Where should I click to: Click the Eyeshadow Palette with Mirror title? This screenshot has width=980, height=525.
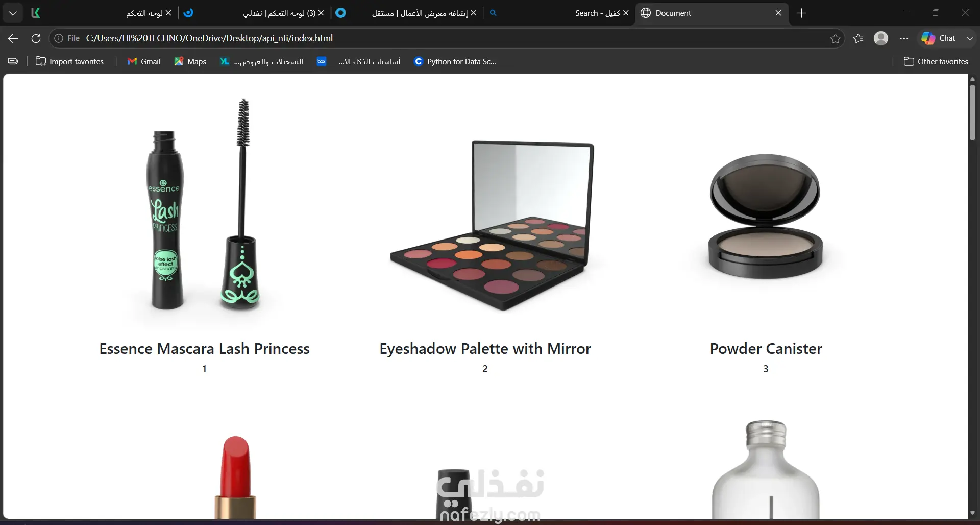[x=485, y=349]
